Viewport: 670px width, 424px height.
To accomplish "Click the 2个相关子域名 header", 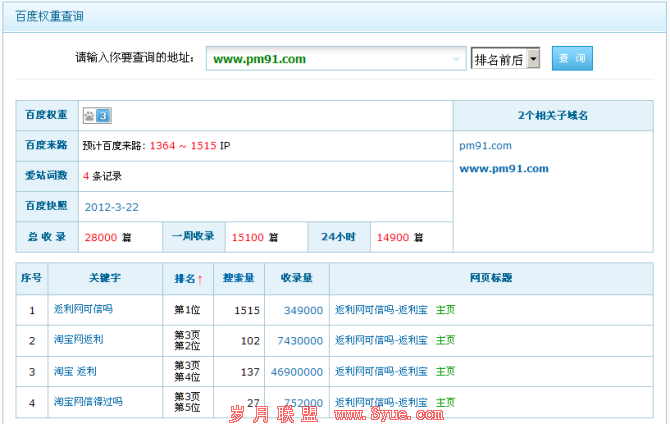I will point(553,116).
